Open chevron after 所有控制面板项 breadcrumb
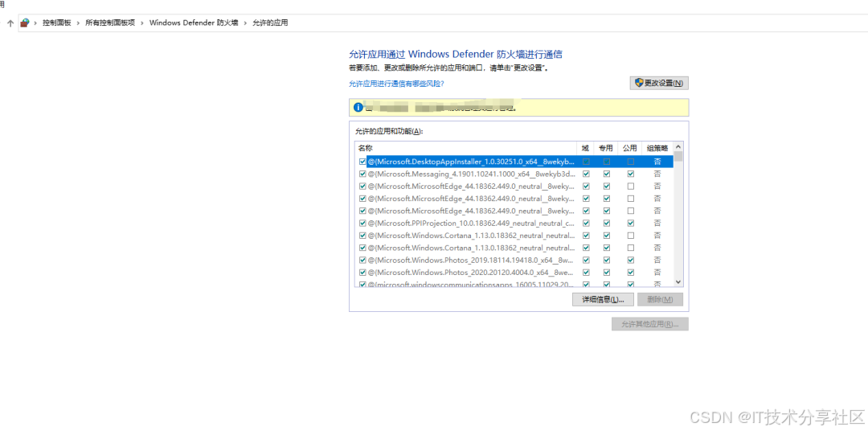868x431 pixels. tap(142, 23)
